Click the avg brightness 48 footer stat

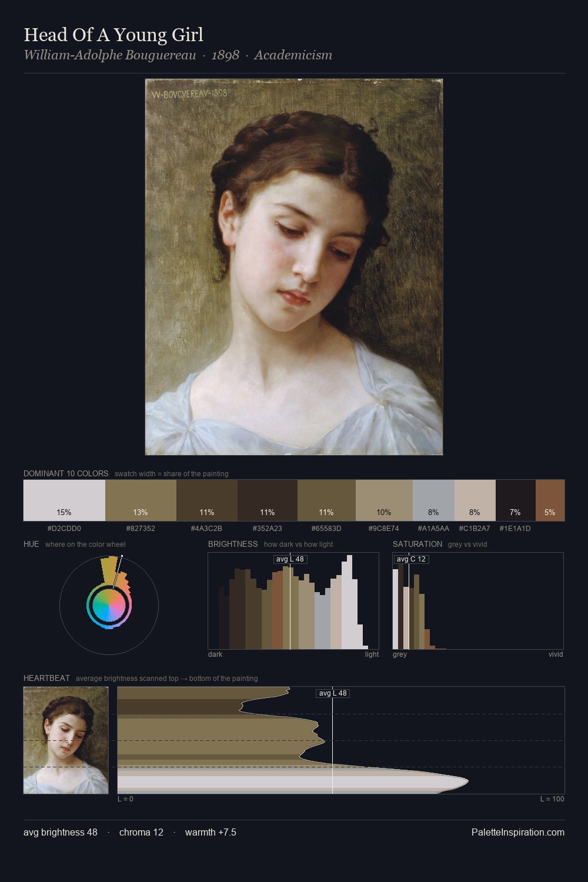[x=61, y=832]
